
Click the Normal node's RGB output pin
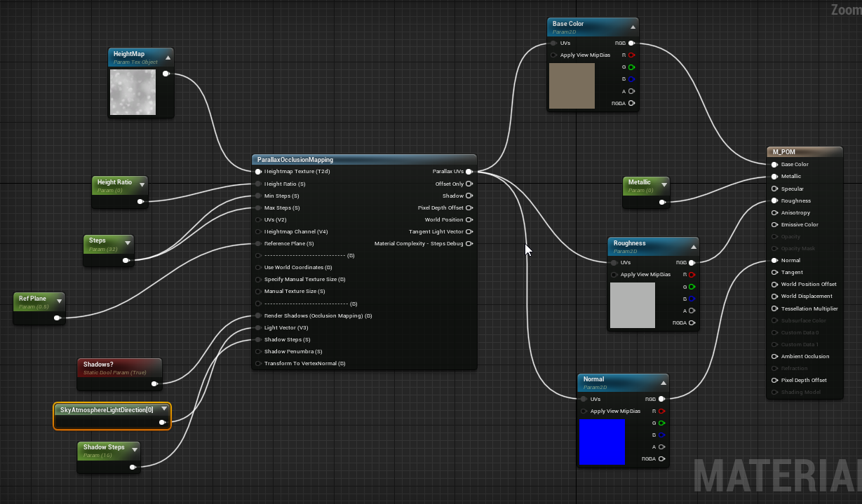661,399
